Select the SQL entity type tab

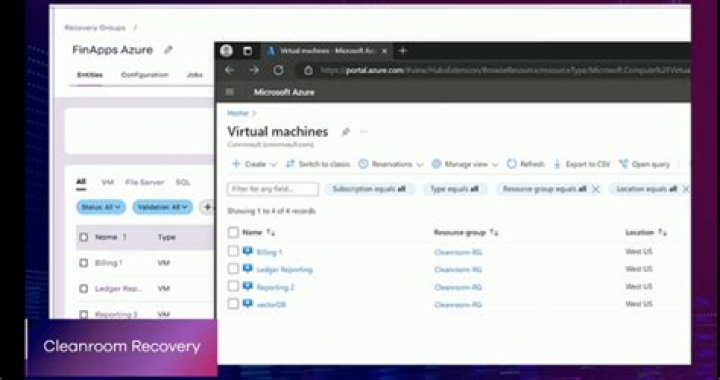point(183,182)
